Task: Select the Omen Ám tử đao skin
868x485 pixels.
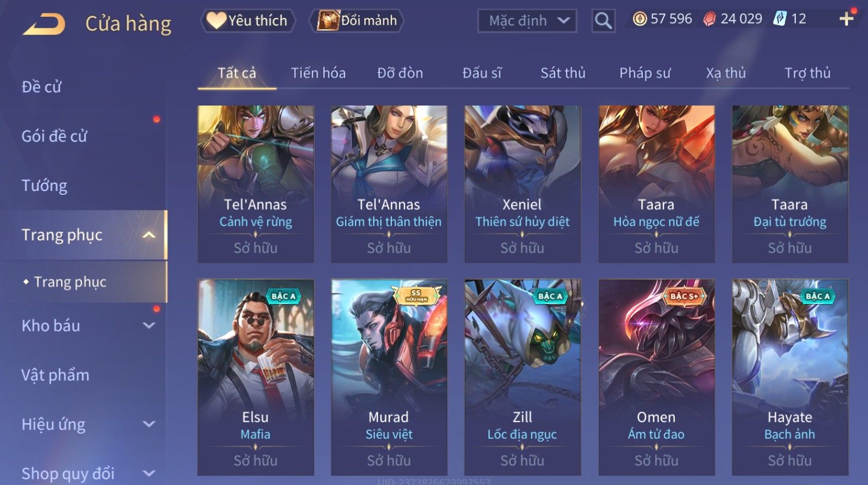Action: [x=656, y=377]
